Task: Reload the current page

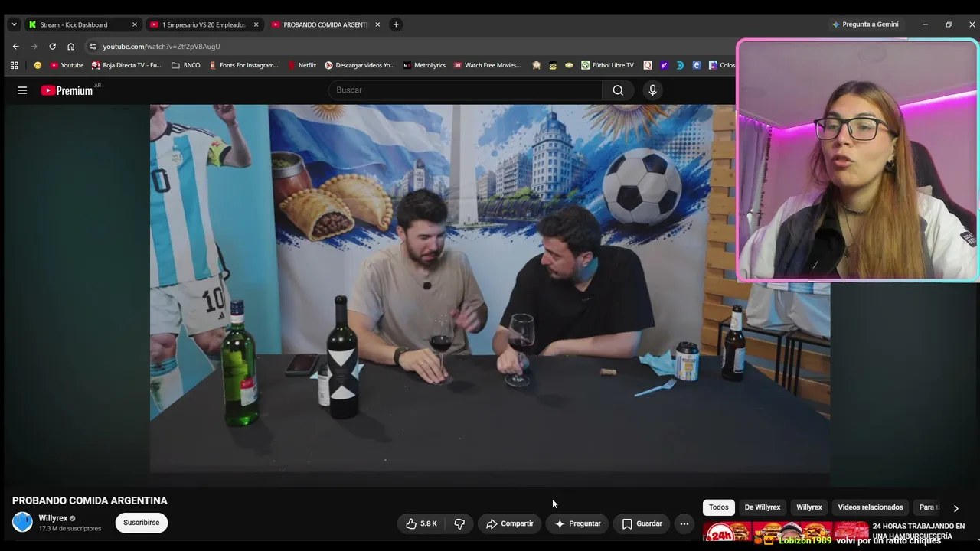Action: tap(52, 46)
